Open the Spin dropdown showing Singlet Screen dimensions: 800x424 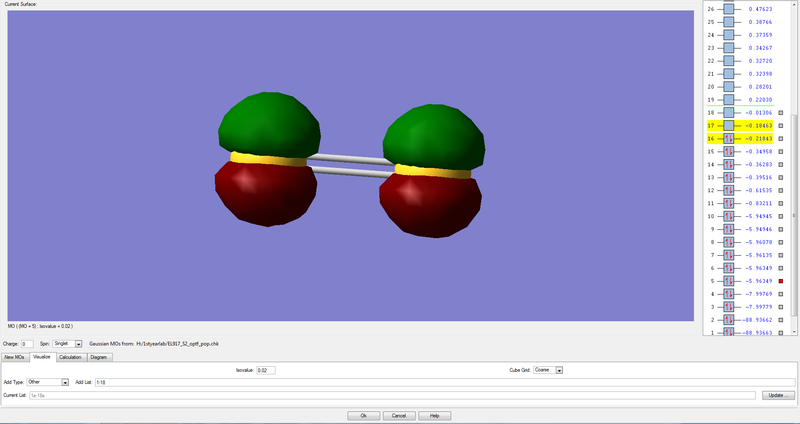(x=79, y=343)
